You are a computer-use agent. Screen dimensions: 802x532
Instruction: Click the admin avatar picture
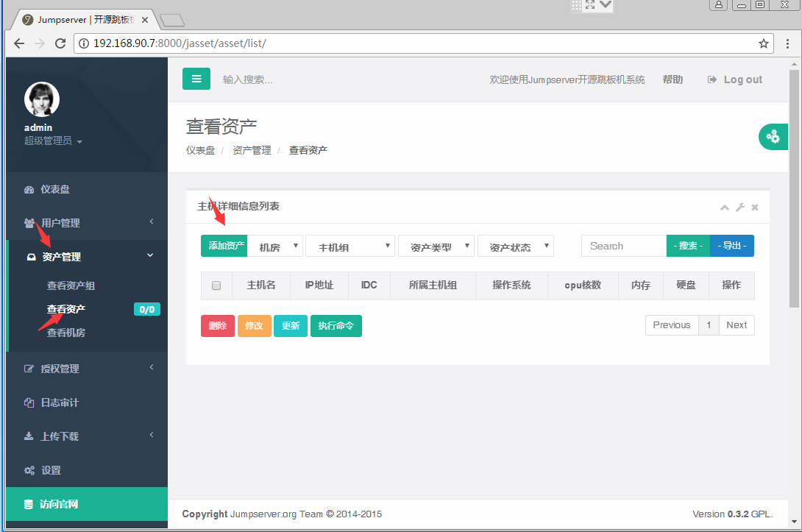tap(42, 99)
